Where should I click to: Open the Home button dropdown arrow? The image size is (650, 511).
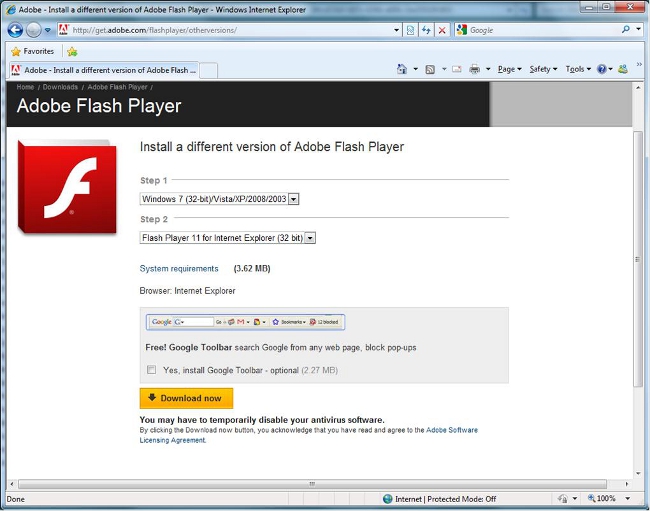pos(415,69)
